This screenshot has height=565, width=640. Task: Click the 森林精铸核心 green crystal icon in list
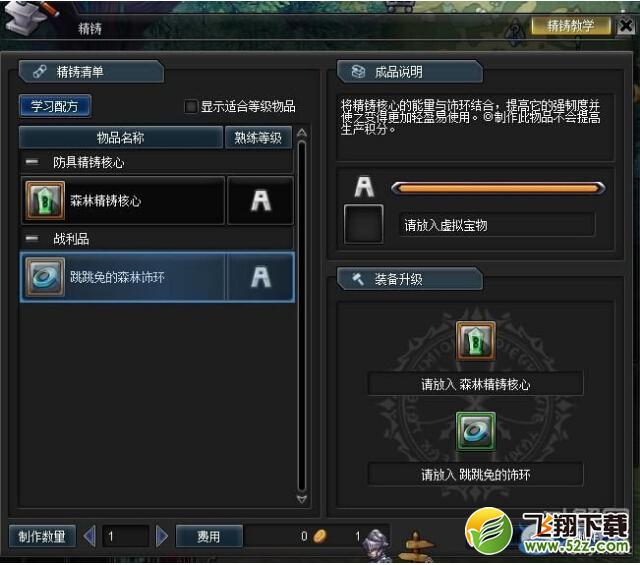45,200
